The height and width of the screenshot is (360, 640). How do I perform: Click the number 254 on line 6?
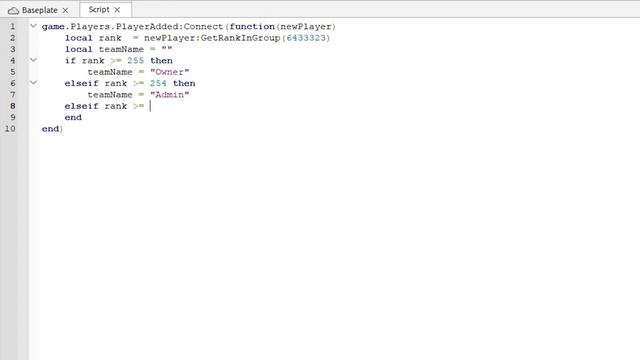click(158, 83)
